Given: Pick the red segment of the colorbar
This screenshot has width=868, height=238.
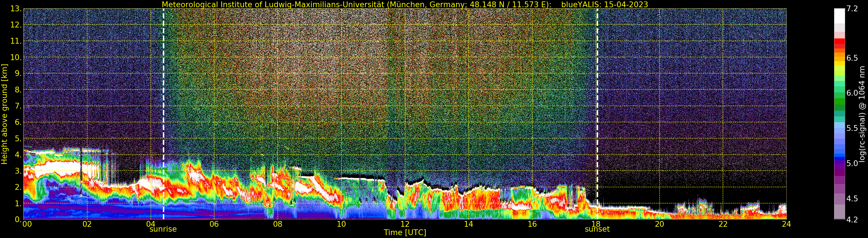Looking at the screenshot, I should click(839, 41).
